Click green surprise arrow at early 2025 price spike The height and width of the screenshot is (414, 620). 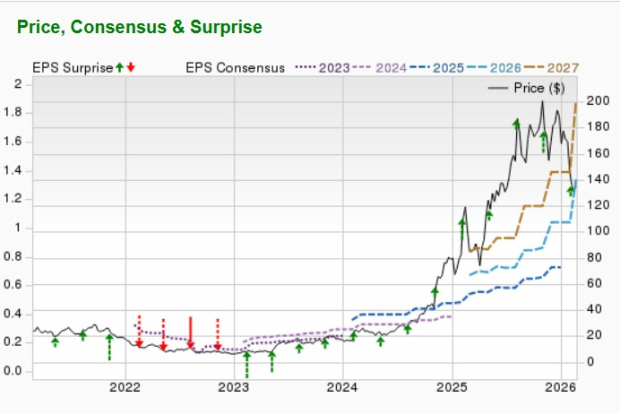[462, 230]
